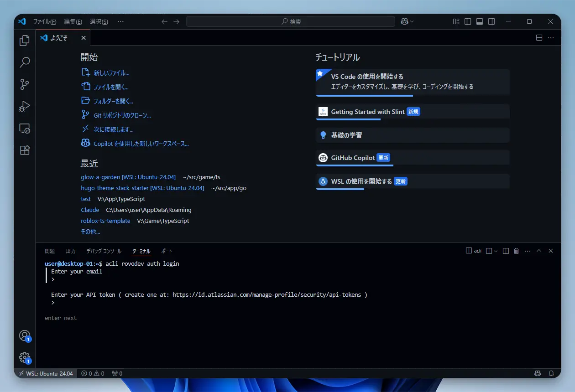
Task: Kill the acli terminal with the trash icon
Action: click(x=516, y=250)
